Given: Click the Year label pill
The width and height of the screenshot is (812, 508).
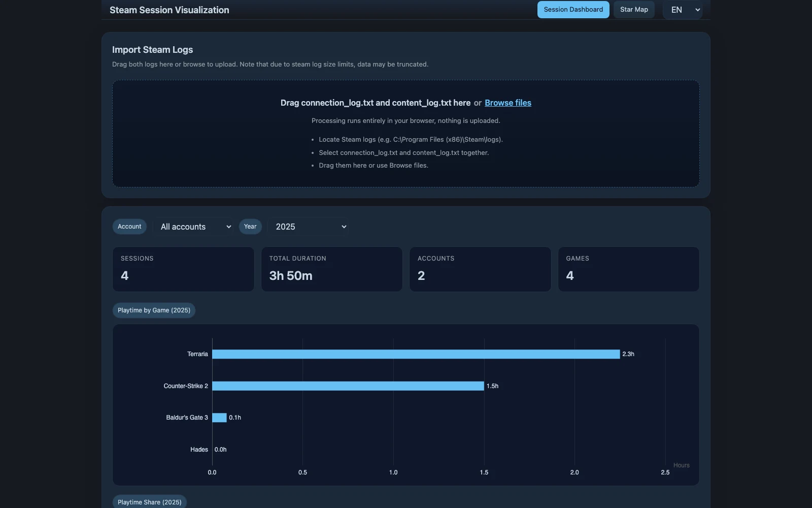Looking at the screenshot, I should (x=250, y=227).
